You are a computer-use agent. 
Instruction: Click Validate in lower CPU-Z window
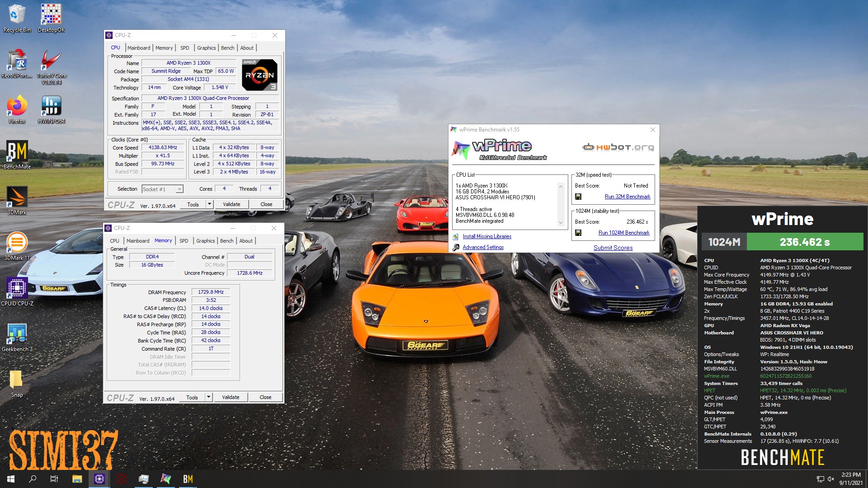231,397
